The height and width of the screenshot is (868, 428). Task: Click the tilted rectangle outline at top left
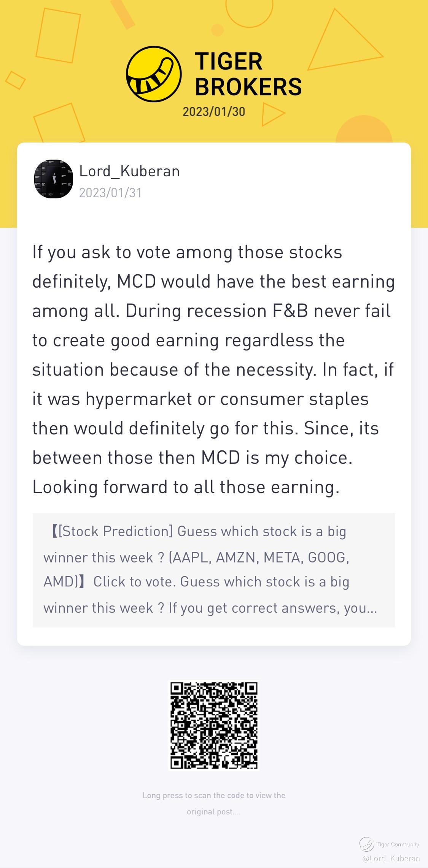coord(58,35)
